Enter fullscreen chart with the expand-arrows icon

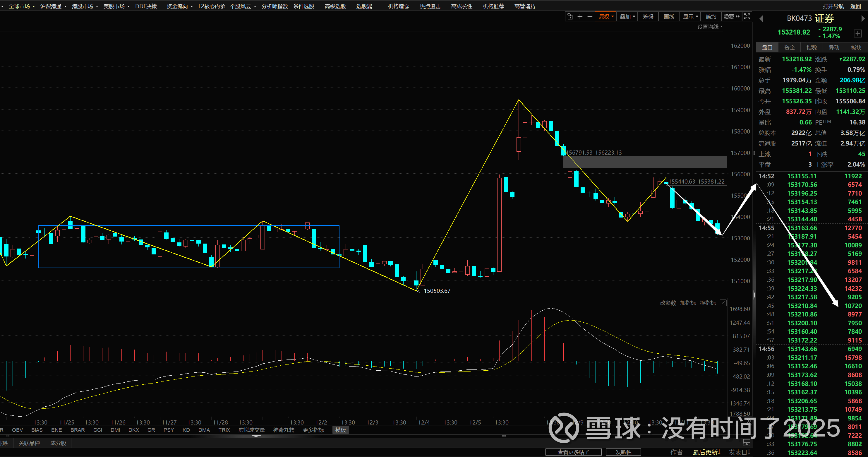click(x=747, y=16)
